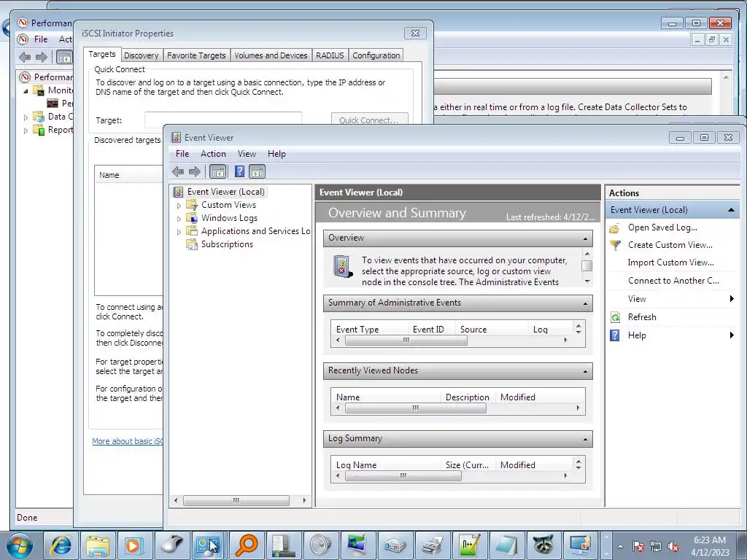
Task: Click the raccoon icon on taskbar
Action: 543,545
